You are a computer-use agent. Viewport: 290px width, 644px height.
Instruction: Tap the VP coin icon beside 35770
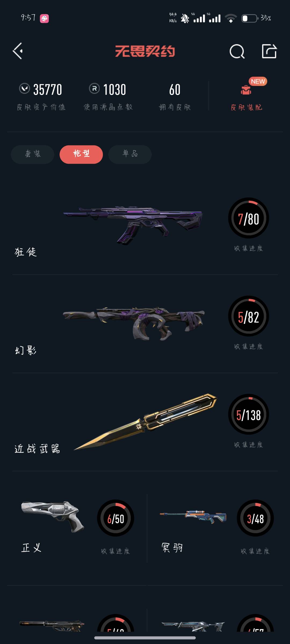coord(24,88)
